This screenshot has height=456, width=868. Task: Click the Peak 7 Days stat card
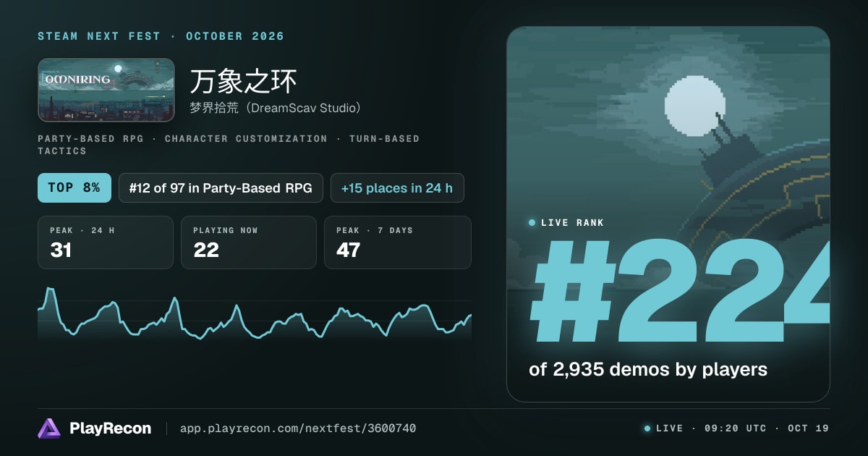tap(398, 242)
